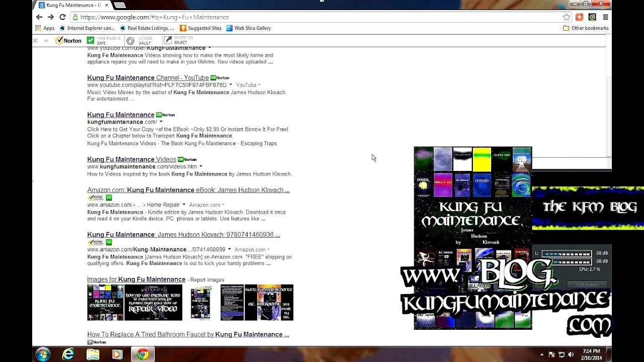The height and width of the screenshot is (362, 644).
Task: Open the Windows Start menu
Action: (x=44, y=354)
